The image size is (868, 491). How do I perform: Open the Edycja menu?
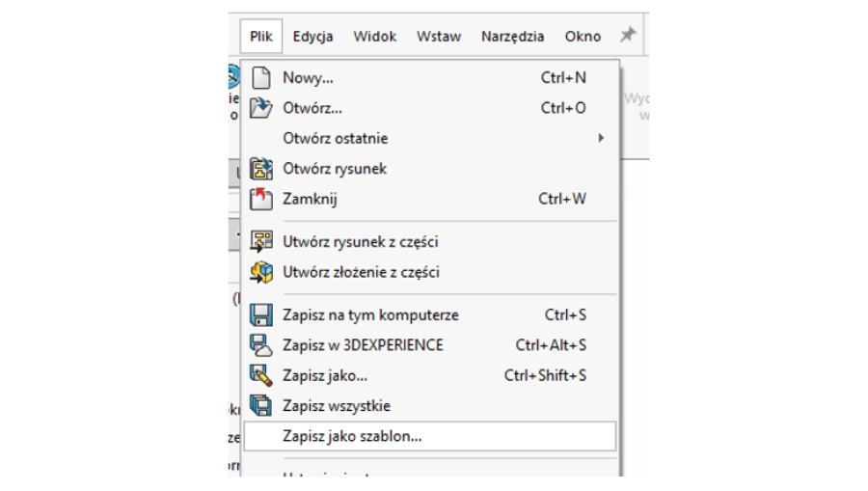[312, 36]
